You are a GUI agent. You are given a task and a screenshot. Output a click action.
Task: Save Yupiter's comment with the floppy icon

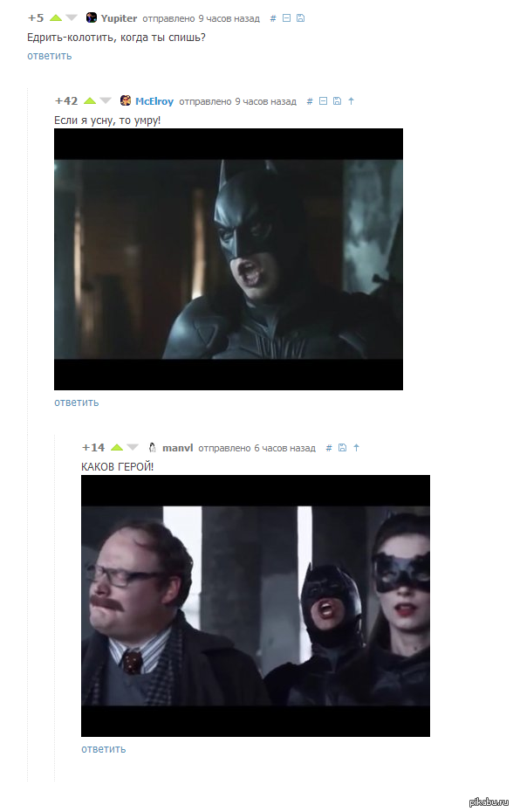click(300, 18)
